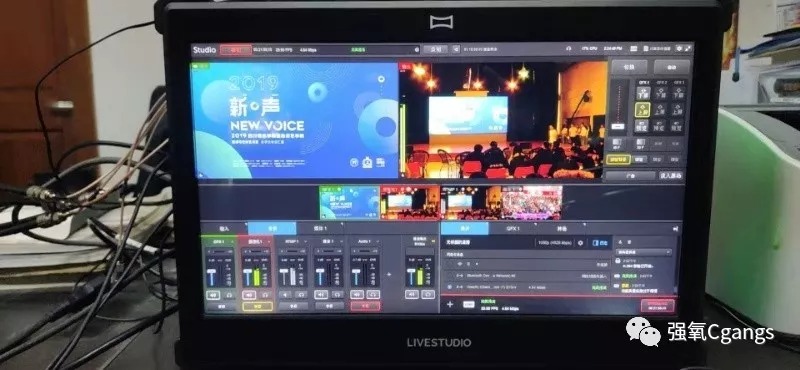Expand the RTMP 1 channel dropdown arrow
Viewport: 800px width, 370px height.
306,241
